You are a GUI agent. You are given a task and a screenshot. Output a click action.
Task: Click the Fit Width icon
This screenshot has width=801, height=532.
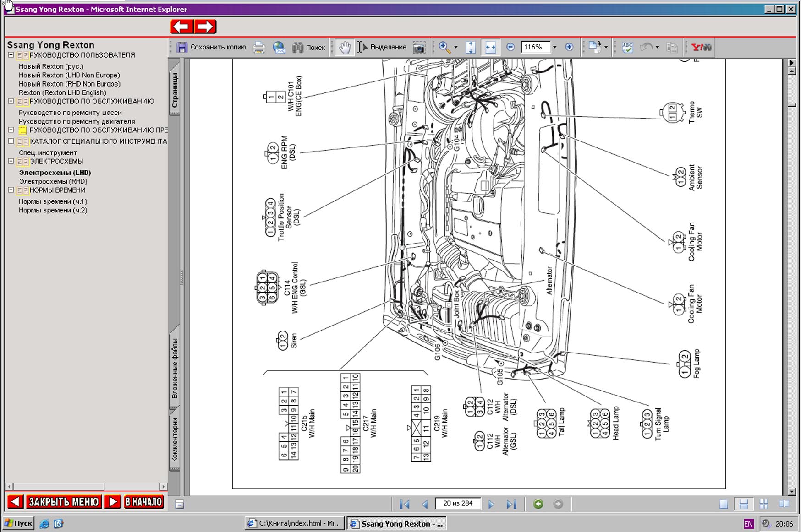click(x=490, y=47)
